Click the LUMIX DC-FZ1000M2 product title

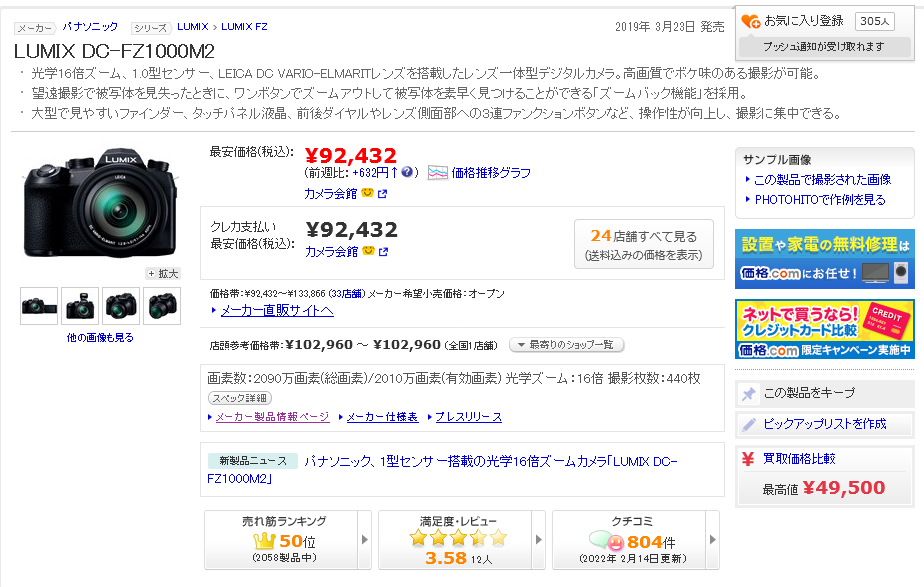click(114, 51)
